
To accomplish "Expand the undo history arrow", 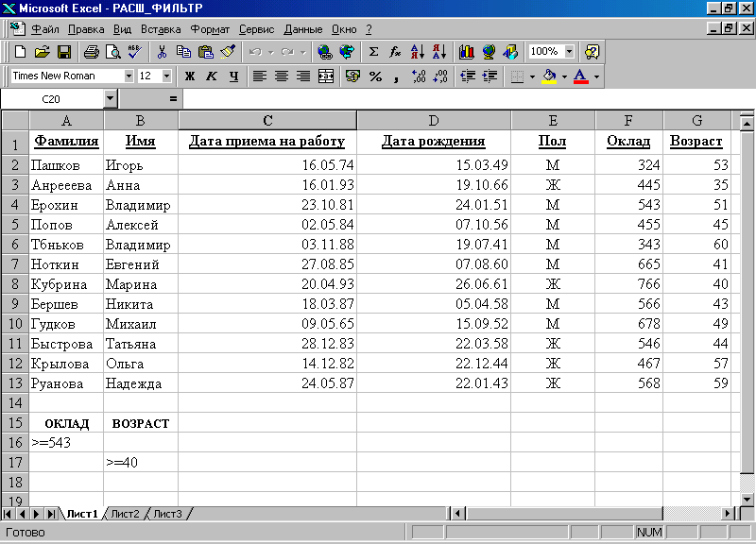I will [x=271, y=52].
